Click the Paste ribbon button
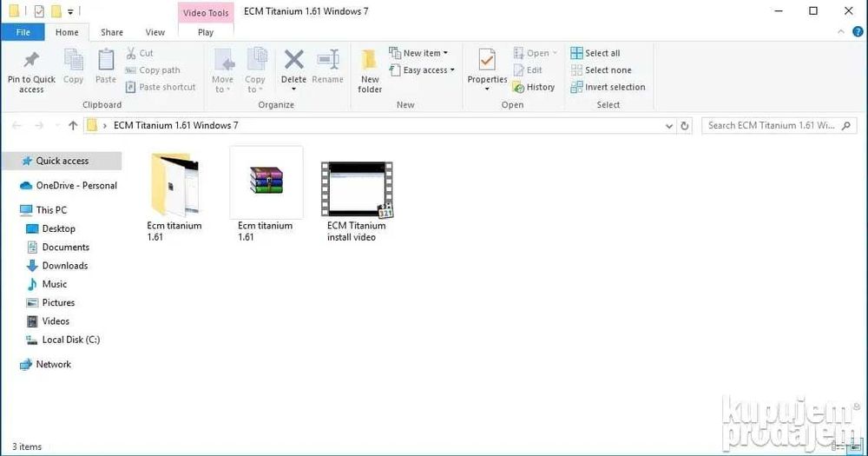The image size is (868, 456). point(106,66)
